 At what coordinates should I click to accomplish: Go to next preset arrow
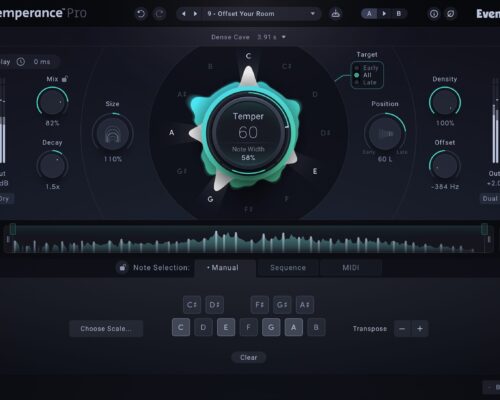[195, 14]
